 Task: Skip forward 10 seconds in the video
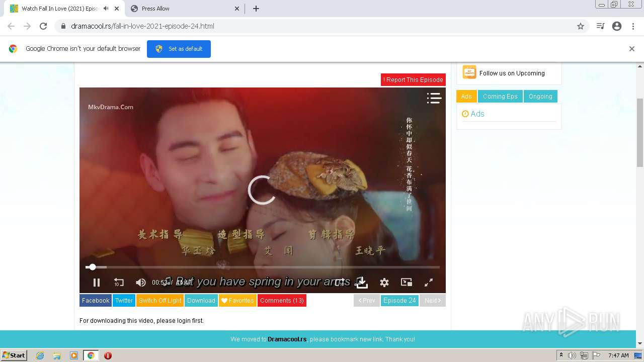tap(340, 282)
